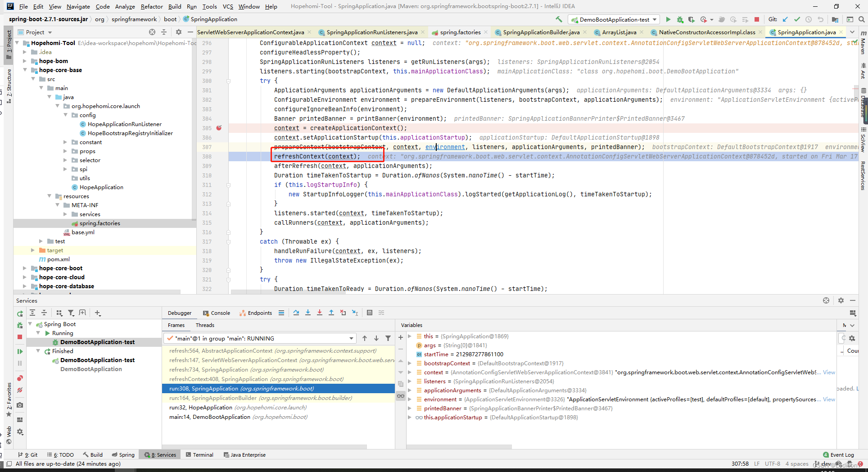Image resolution: width=868 pixels, height=472 pixels.
Task: Click Search Everywhere magnifier icon
Action: pos(861,19)
